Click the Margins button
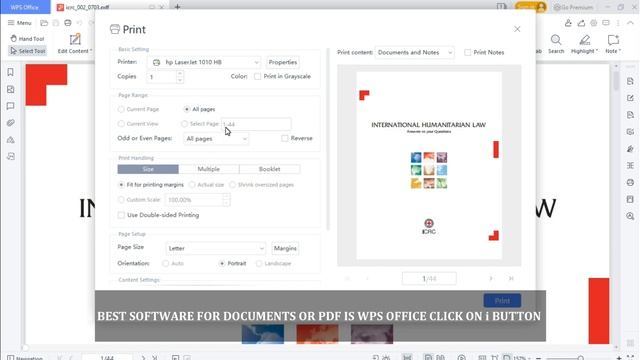Viewport: 640px width, 360px height. tap(285, 248)
